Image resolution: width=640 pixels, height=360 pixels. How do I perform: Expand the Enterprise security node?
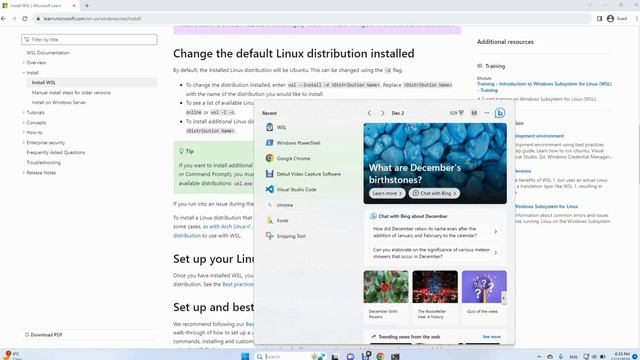click(x=24, y=143)
